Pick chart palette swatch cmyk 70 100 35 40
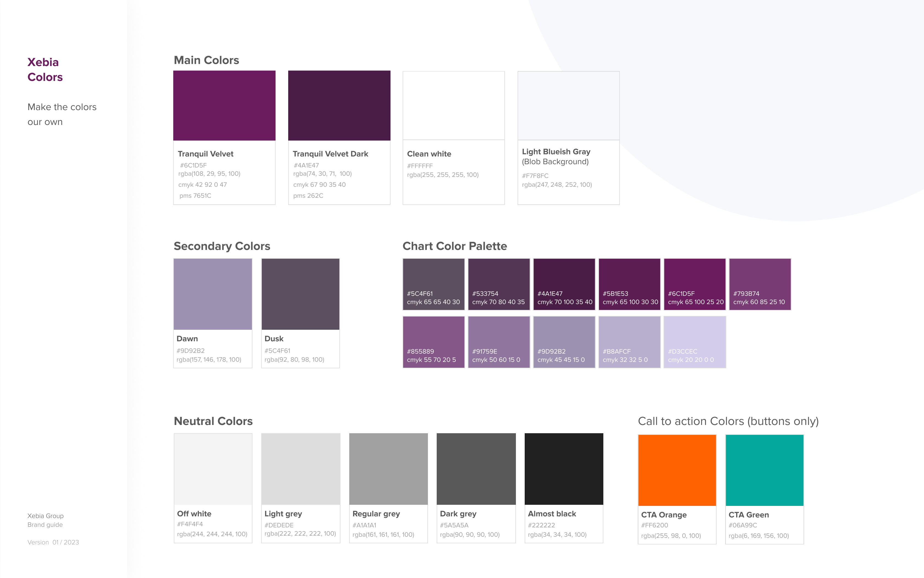Image resolution: width=924 pixels, height=578 pixels. click(x=564, y=284)
